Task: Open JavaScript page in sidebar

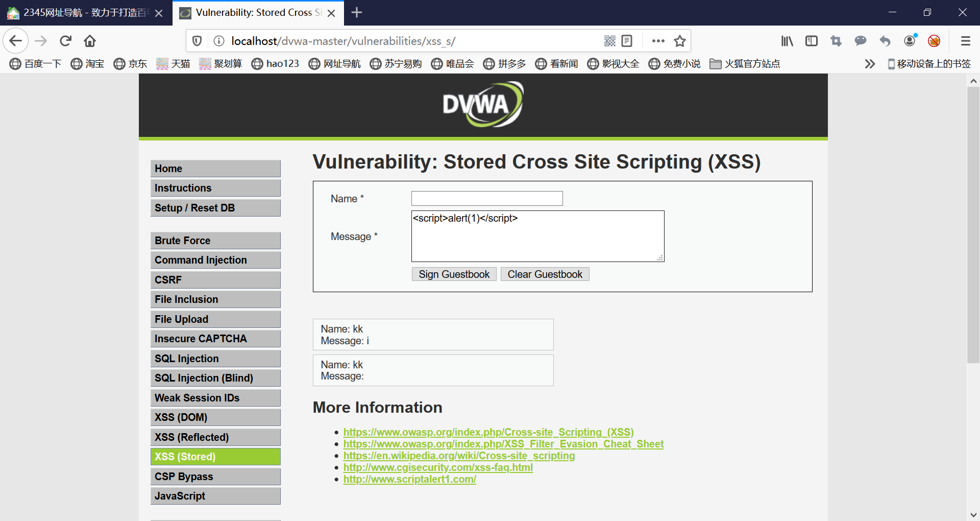Action: pos(215,496)
